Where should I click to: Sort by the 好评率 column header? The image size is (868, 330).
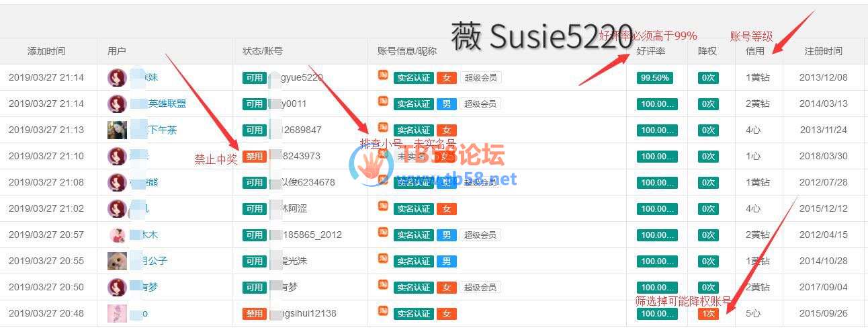[x=650, y=51]
